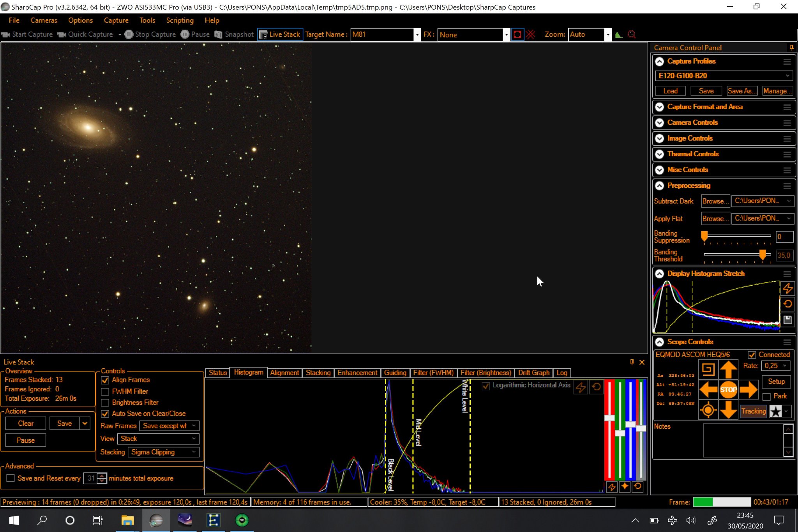Open the SharpCap taskbar icon

pos(156,520)
